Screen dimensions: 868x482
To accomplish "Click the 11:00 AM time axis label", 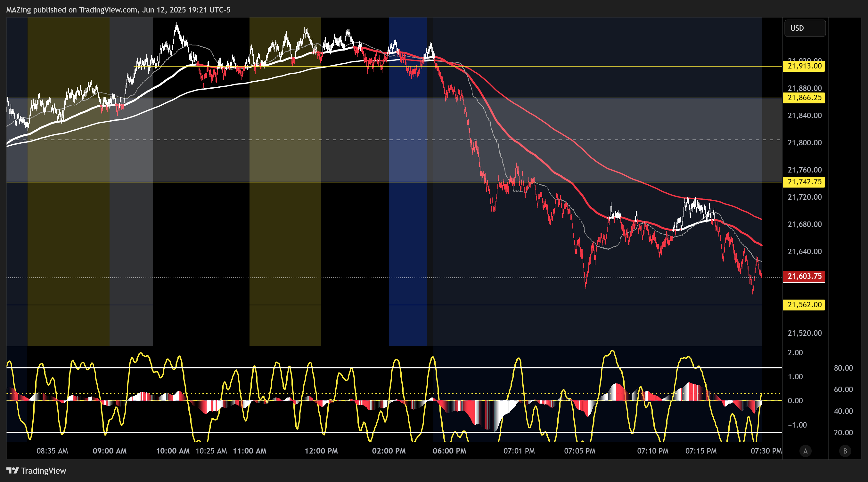I will pos(250,451).
